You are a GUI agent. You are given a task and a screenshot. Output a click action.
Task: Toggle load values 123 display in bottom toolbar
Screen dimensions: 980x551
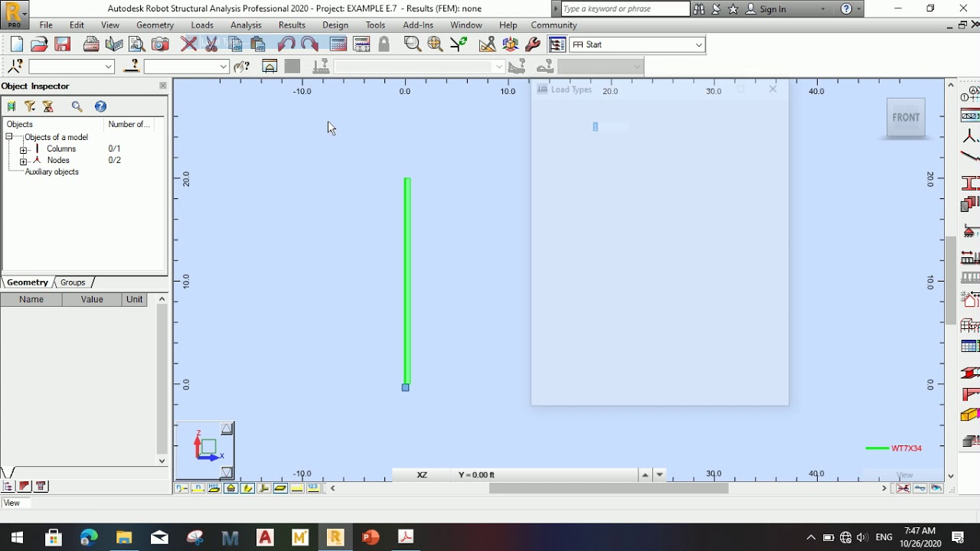point(313,488)
